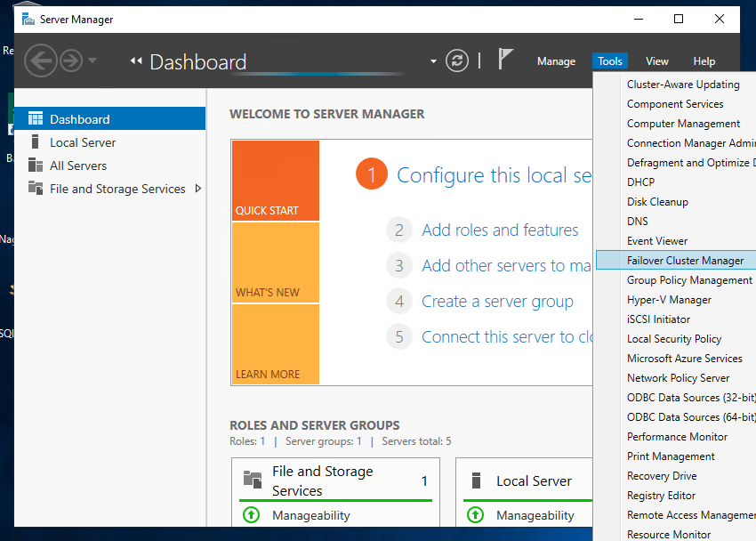Launch Failover Cluster Manager
Viewport: 756px width, 541px height.
[676, 261]
